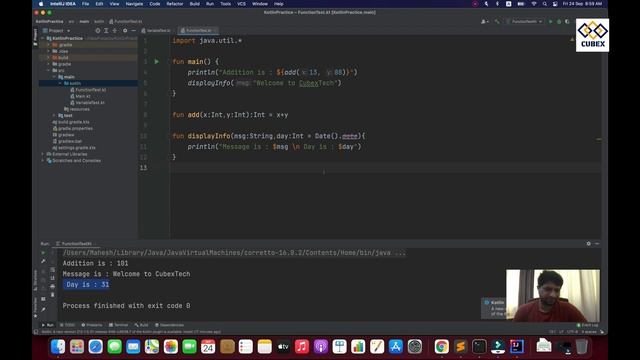The image size is (640, 360).
Task: Click the green run gutter icon beside main()
Action: [x=157, y=62]
